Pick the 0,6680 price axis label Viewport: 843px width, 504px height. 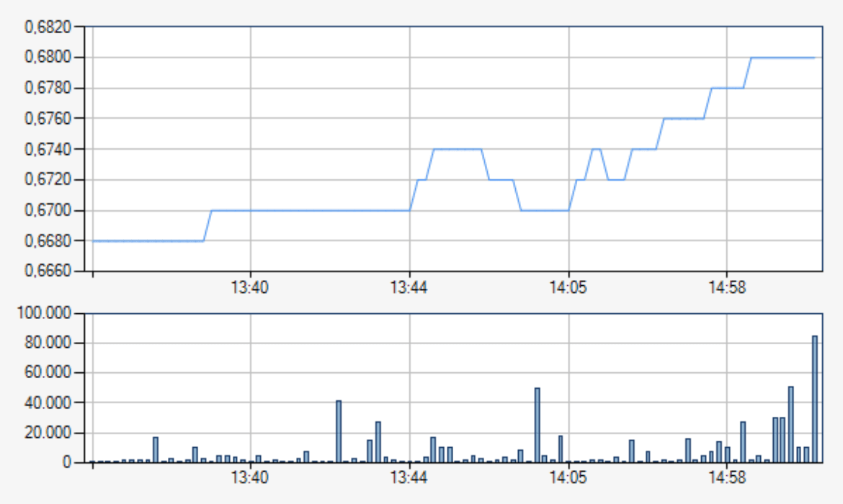(48, 240)
